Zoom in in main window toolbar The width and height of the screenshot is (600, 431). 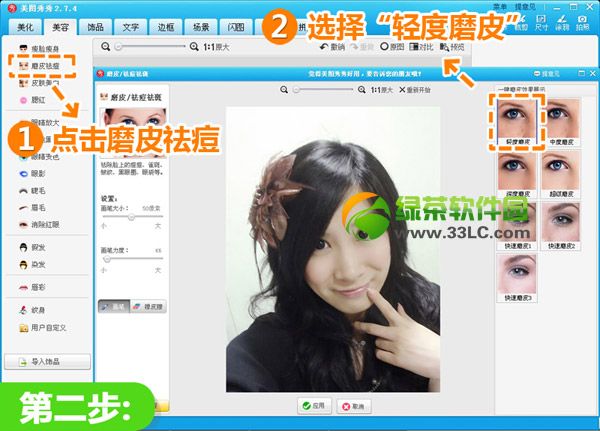click(194, 47)
